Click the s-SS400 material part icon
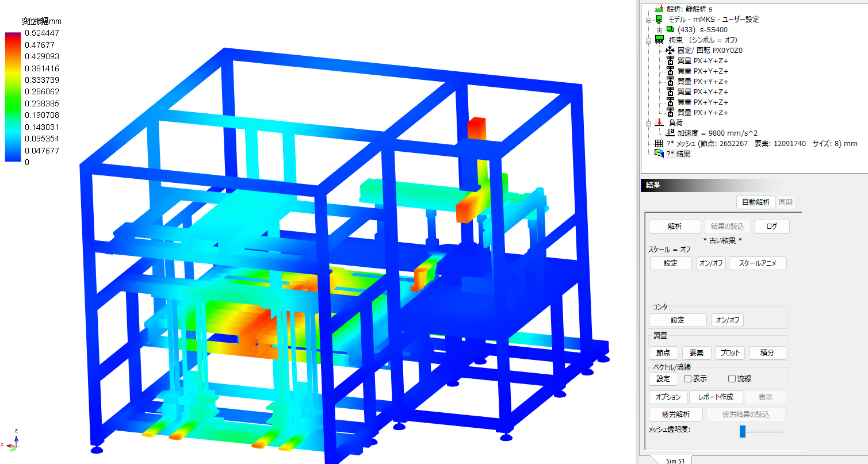This screenshot has height=464, width=868. [x=670, y=29]
